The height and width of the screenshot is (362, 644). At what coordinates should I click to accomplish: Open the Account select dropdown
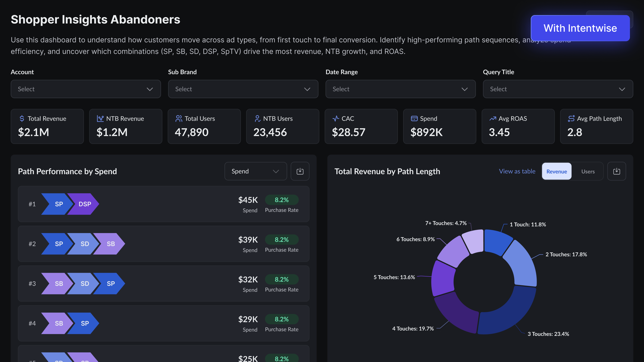point(86,89)
